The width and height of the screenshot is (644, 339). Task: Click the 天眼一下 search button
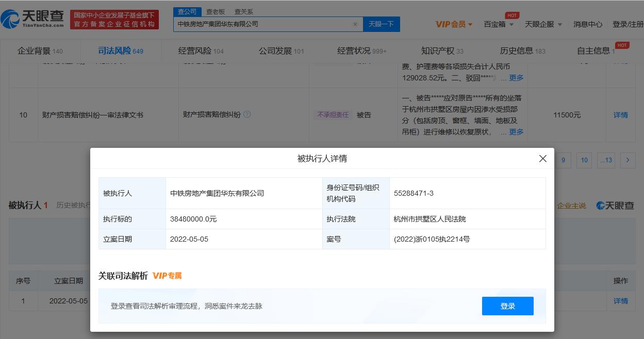tap(382, 24)
